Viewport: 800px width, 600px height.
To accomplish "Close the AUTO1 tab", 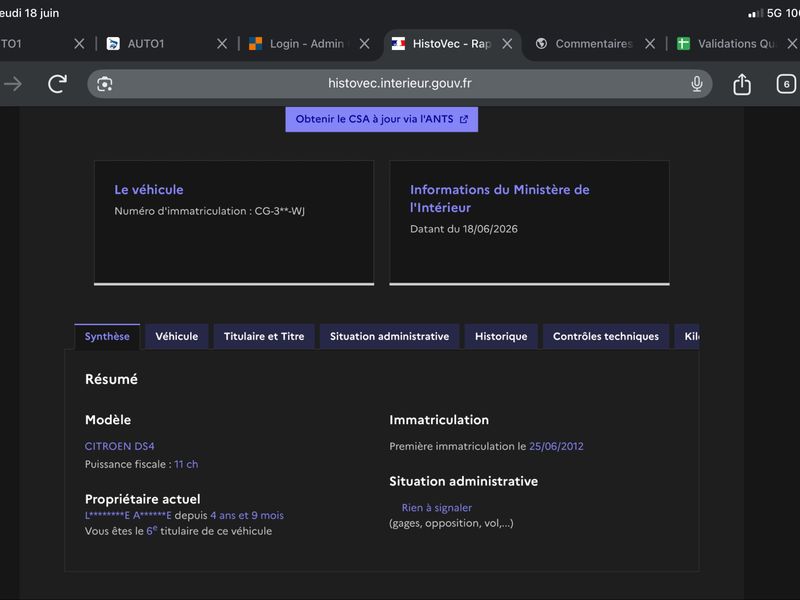I will [x=222, y=44].
